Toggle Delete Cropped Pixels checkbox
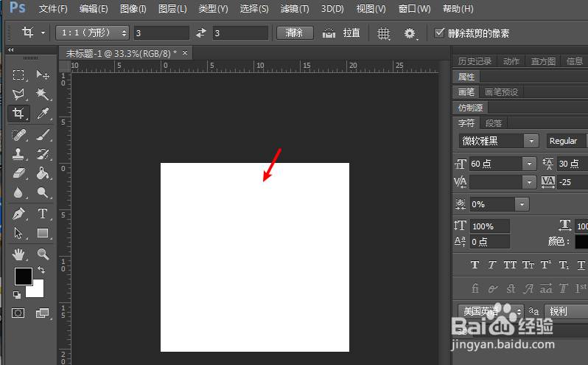The height and width of the screenshot is (365, 588). pyautogui.click(x=439, y=33)
